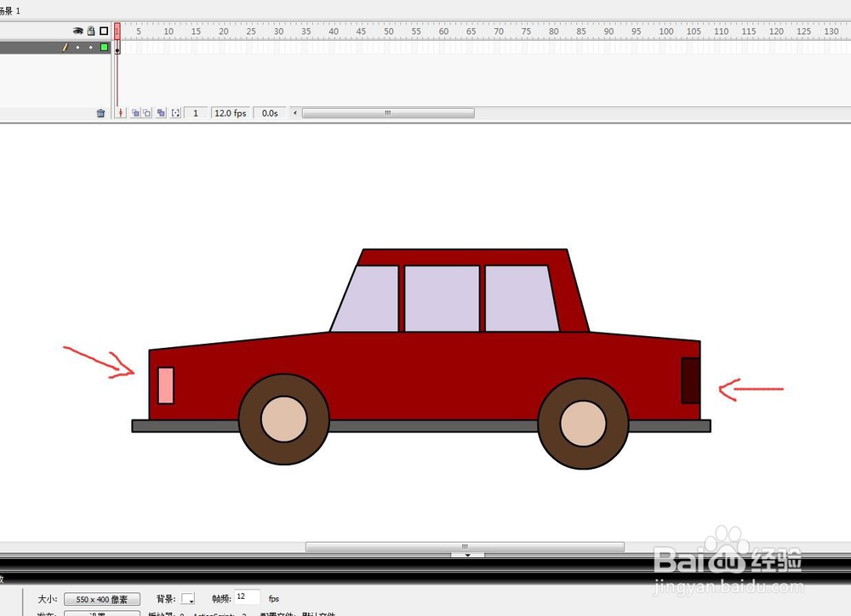
Task: Open the 背景 background color swatch
Action: tap(188, 599)
